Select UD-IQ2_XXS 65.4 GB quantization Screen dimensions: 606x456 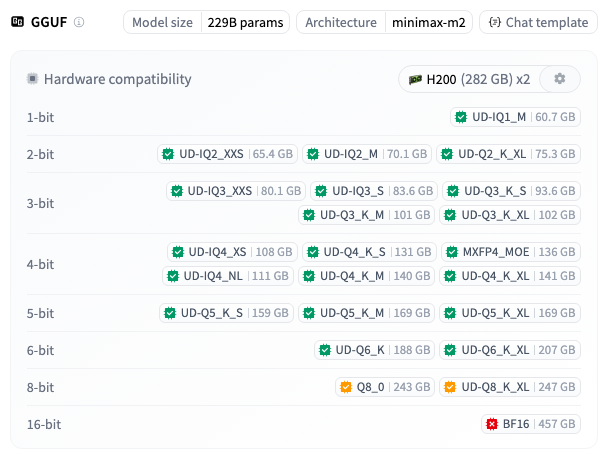[x=226, y=154]
